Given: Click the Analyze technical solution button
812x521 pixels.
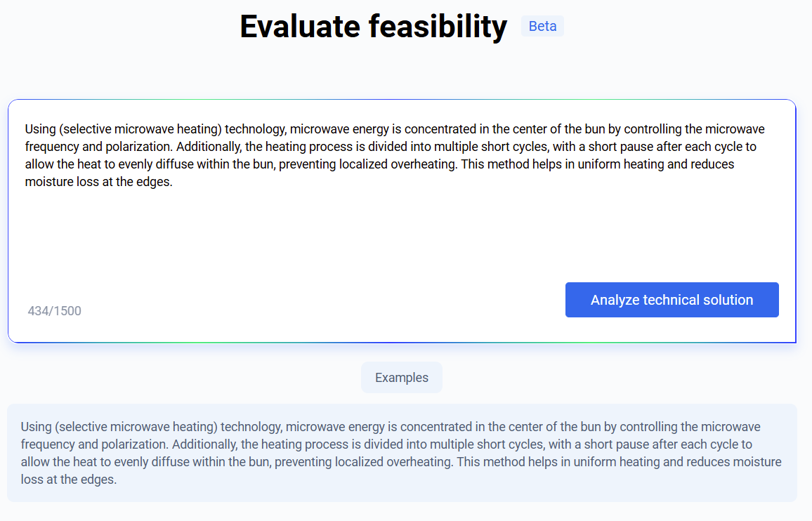Looking at the screenshot, I should (672, 300).
